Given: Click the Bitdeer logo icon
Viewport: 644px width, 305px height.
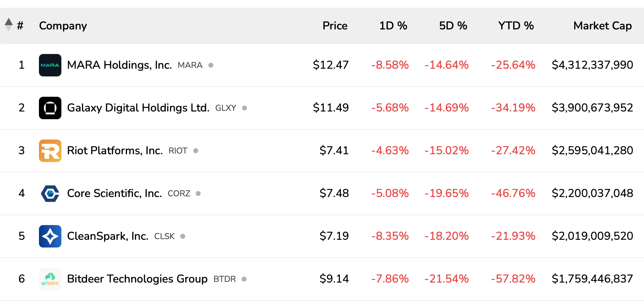Looking at the screenshot, I should [50, 279].
